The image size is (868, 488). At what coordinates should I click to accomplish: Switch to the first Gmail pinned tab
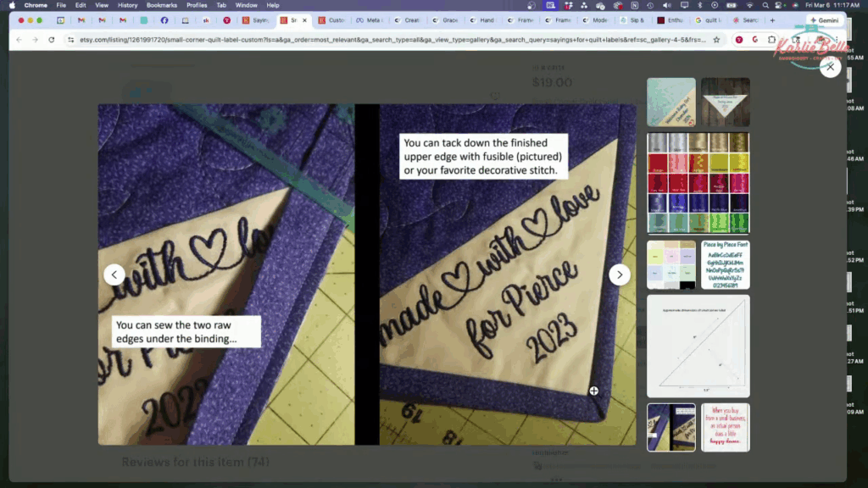coord(81,20)
